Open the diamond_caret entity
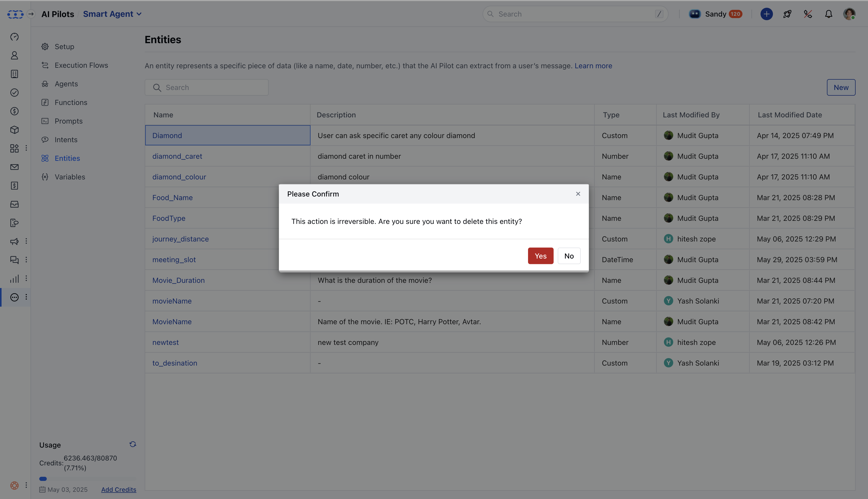 [x=177, y=156]
